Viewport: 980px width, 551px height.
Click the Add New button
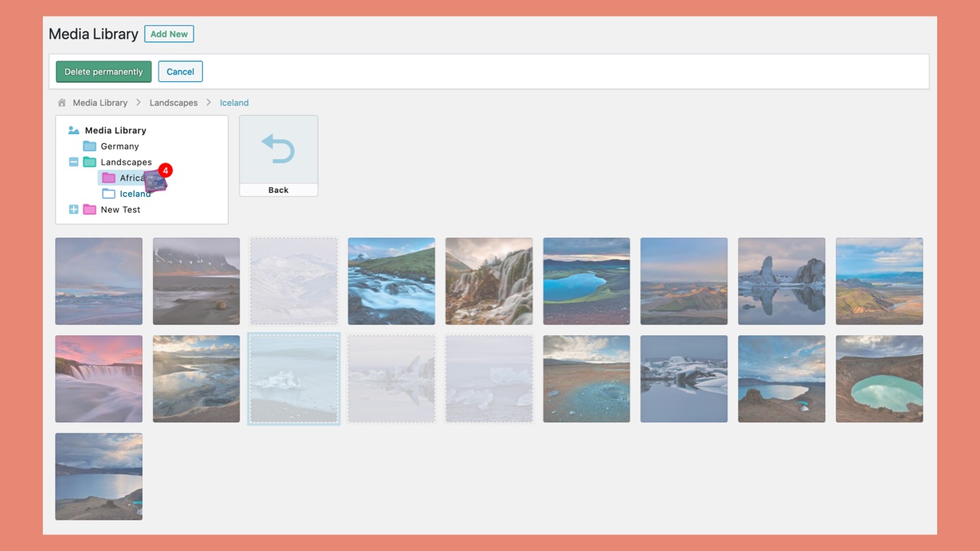(x=169, y=34)
